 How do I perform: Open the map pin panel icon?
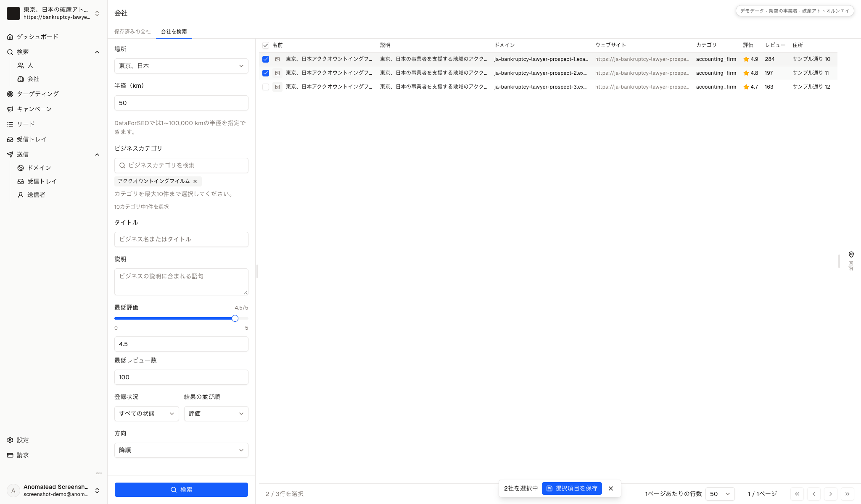click(851, 255)
